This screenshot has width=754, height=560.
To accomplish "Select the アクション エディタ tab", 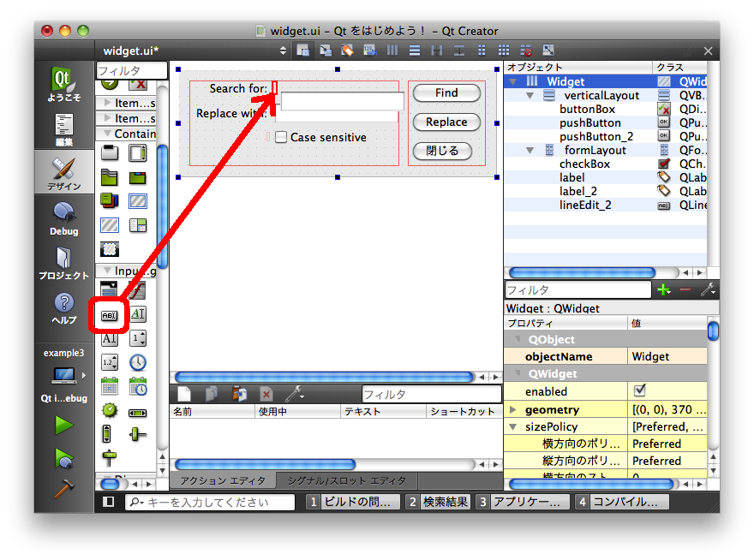I will tap(223, 480).
